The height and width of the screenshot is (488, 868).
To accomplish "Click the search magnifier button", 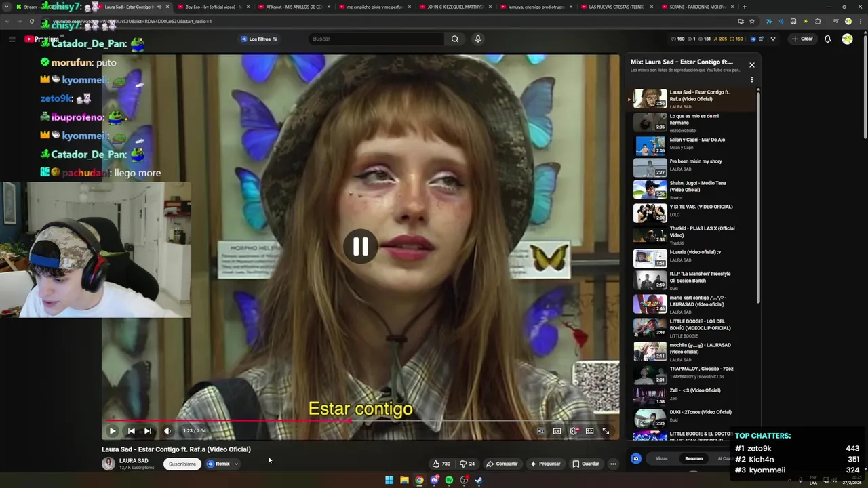I will 455,39.
